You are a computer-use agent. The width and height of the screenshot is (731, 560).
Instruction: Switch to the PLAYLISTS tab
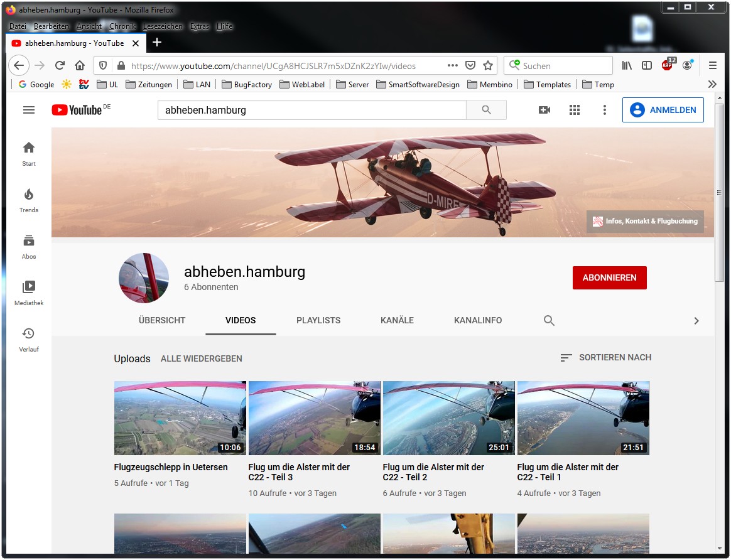[318, 320]
